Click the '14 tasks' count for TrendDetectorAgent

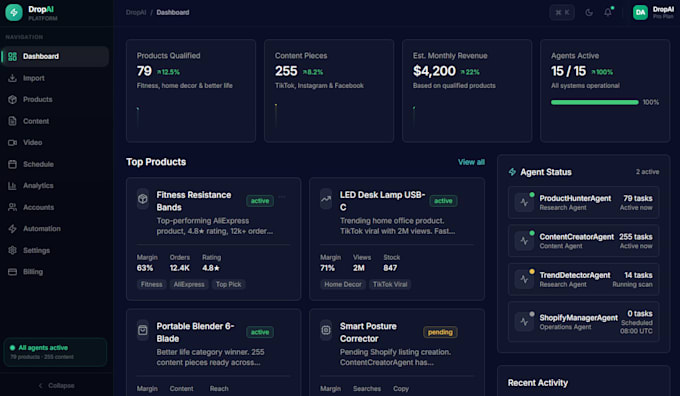[638, 275]
